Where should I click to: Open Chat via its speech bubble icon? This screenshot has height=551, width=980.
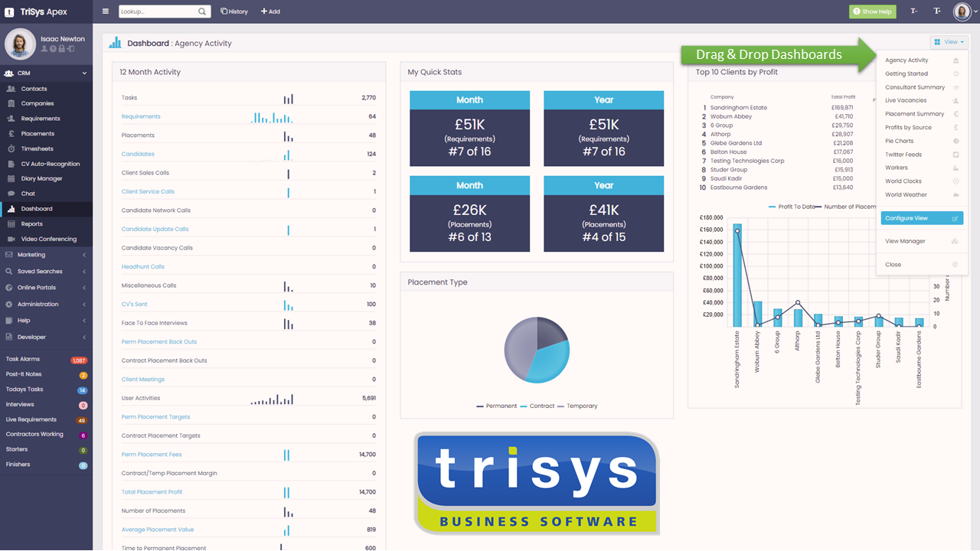click(11, 194)
